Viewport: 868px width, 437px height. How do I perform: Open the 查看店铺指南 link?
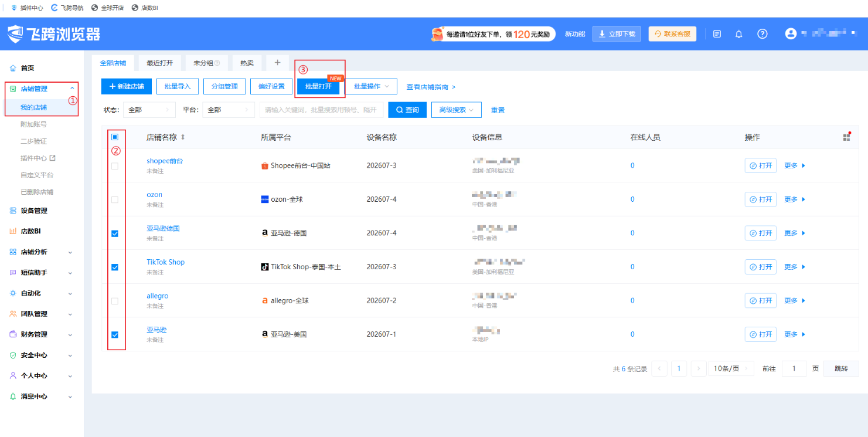click(x=431, y=87)
